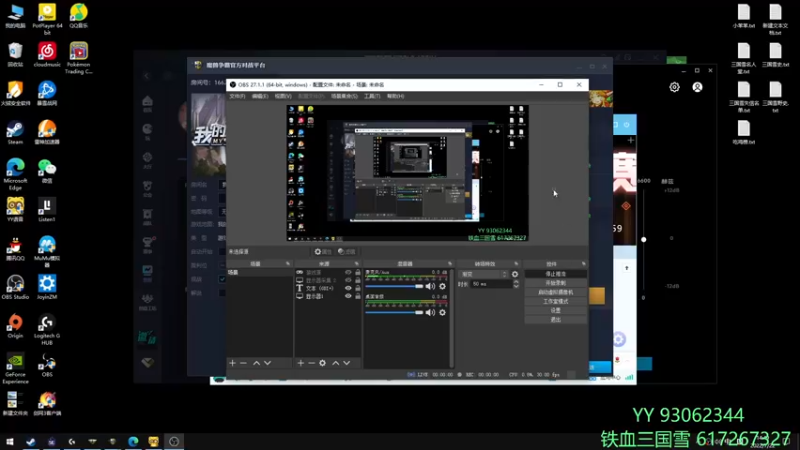Click the OBS preview canvas
Image resolution: width=800 pixels, height=450 pixels.
point(407,173)
